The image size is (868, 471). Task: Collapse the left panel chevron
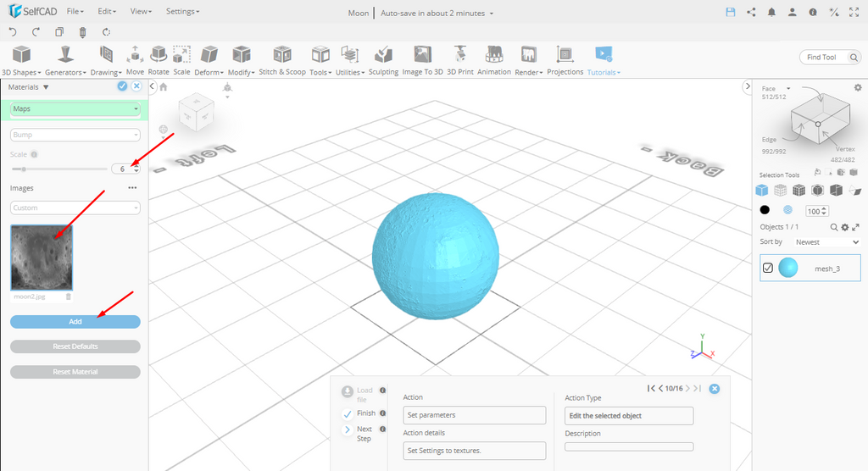pyautogui.click(x=153, y=86)
